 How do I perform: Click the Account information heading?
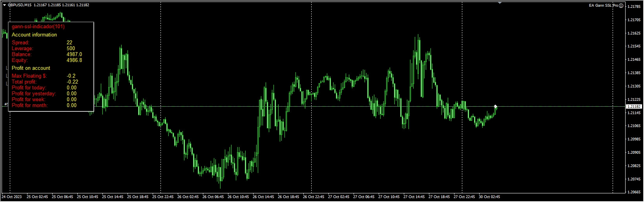[34, 35]
